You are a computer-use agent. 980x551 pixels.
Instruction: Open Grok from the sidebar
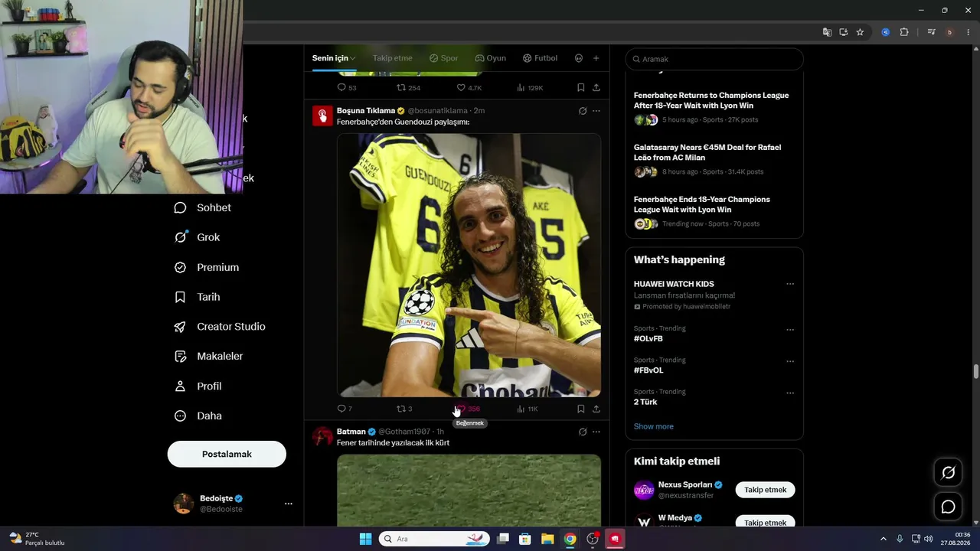tap(197, 237)
